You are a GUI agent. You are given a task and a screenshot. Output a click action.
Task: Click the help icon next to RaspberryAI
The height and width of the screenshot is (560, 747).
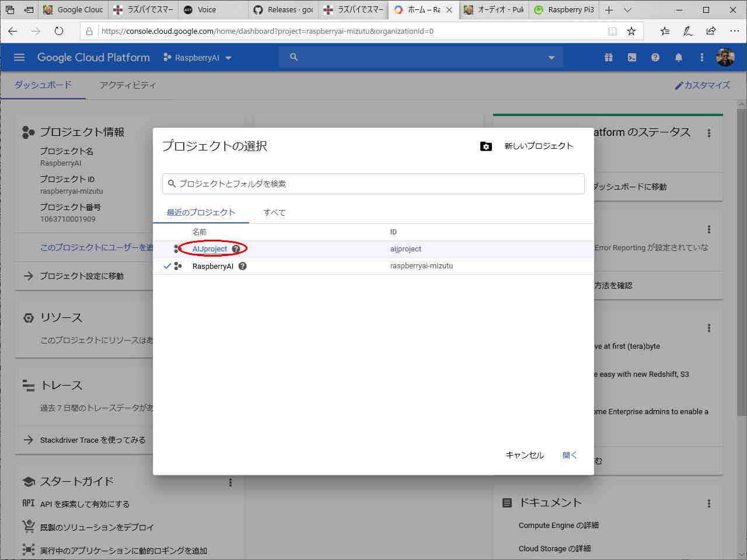click(x=243, y=266)
